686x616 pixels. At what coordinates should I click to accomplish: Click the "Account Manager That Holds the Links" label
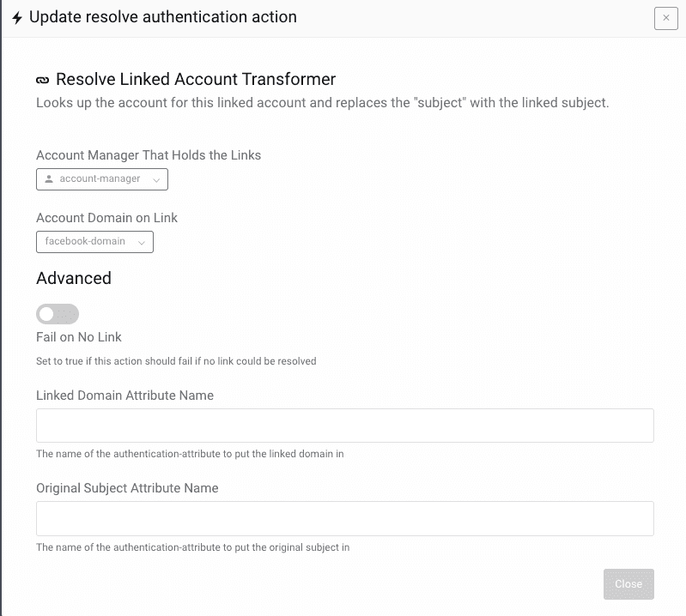click(149, 155)
